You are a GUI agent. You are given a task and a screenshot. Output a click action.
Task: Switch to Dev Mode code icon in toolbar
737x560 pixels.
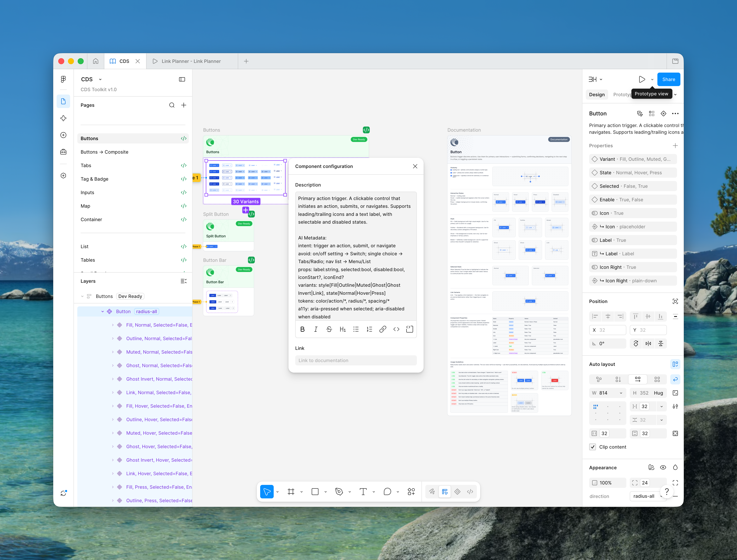pos(470,492)
